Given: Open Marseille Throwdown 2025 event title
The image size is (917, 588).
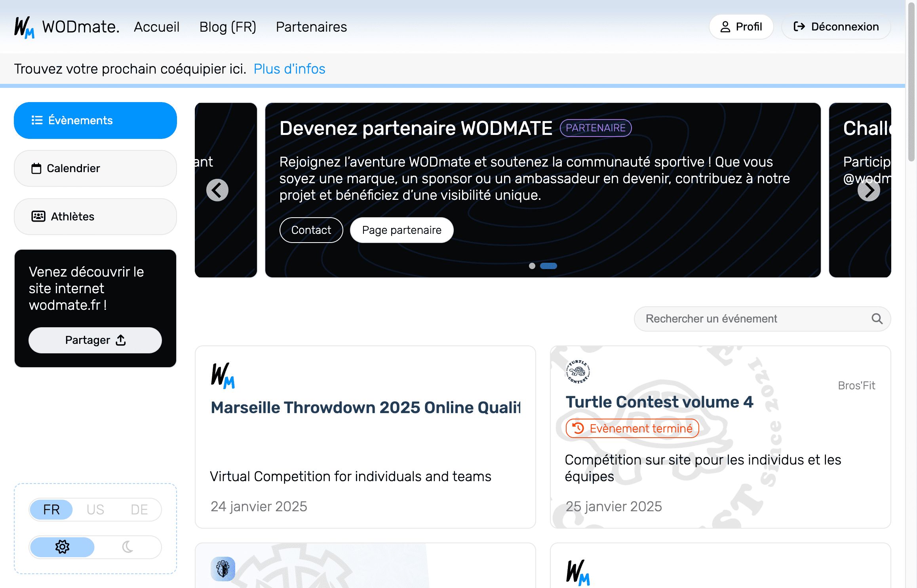Looking at the screenshot, I should pos(365,408).
